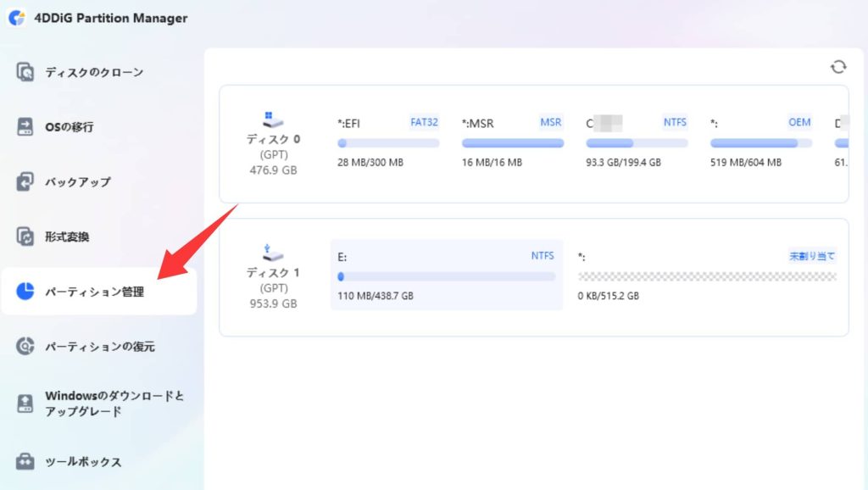The image size is (868, 490).
Task: Click the Windows download and upgrade icon
Action: tap(25, 404)
